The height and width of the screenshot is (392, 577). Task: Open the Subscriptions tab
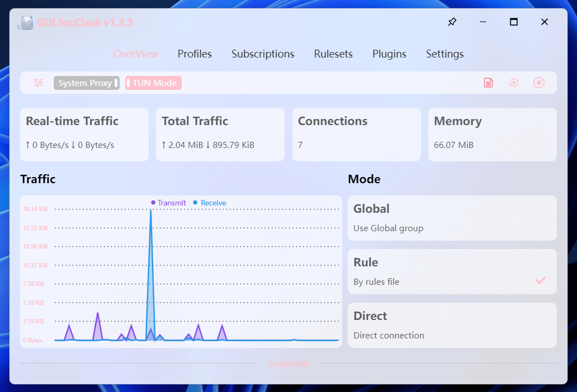pyautogui.click(x=263, y=54)
